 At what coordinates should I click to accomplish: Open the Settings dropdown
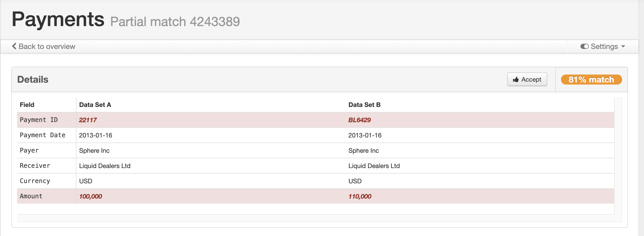point(603,46)
